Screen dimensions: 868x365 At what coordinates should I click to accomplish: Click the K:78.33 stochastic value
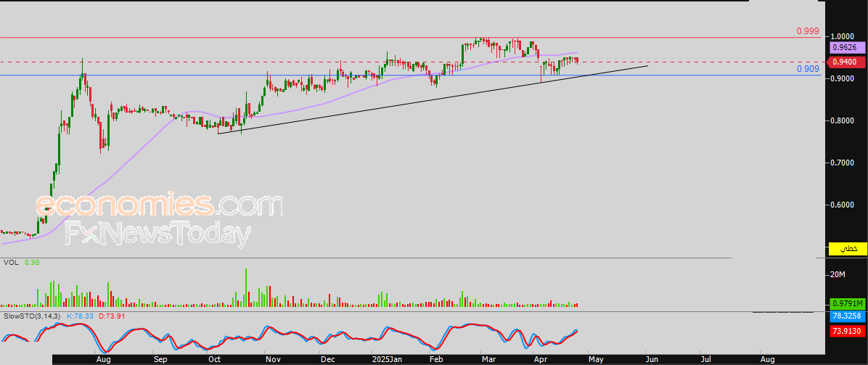(81, 316)
